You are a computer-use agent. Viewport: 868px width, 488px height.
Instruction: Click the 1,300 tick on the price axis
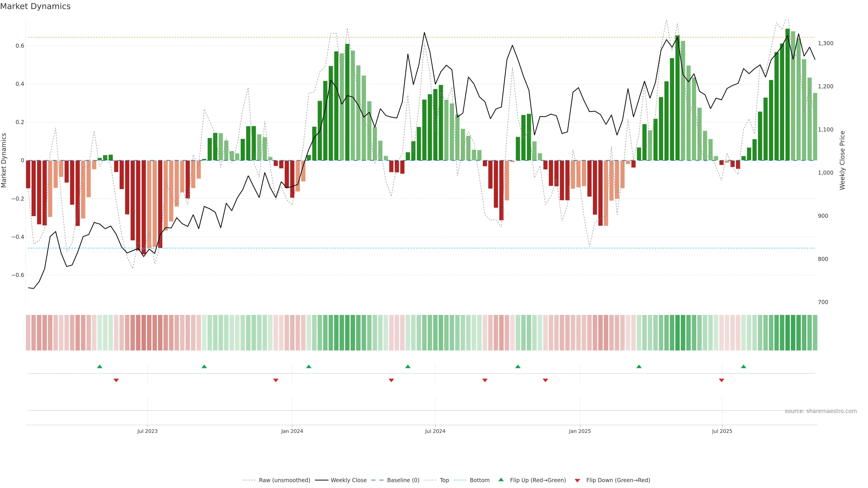(826, 43)
